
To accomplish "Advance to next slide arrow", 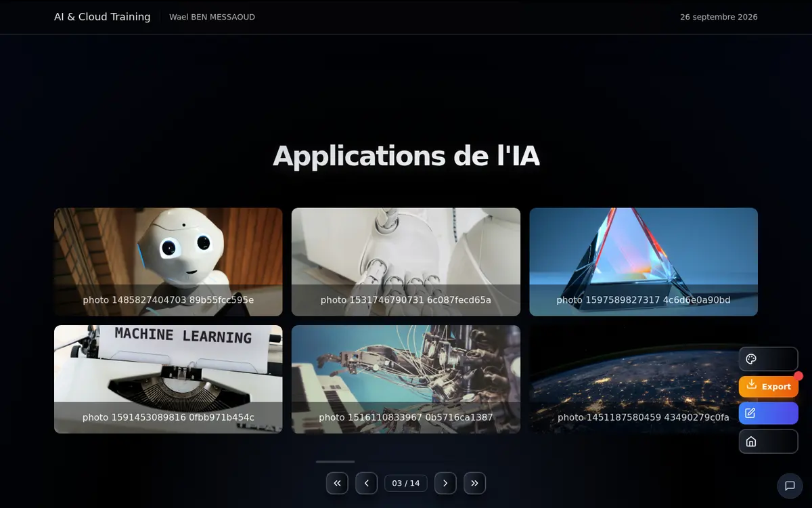I will point(445,483).
